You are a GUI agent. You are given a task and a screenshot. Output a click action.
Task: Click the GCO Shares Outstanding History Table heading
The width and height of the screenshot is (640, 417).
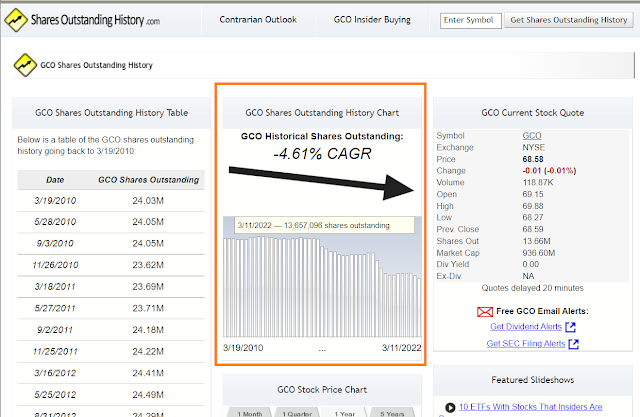point(111,113)
